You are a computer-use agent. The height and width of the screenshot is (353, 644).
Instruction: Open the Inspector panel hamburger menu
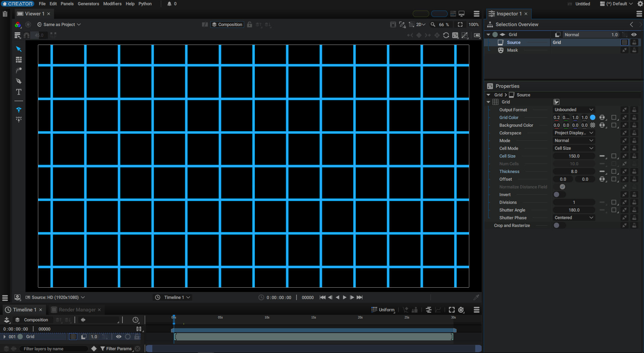pyautogui.click(x=639, y=14)
